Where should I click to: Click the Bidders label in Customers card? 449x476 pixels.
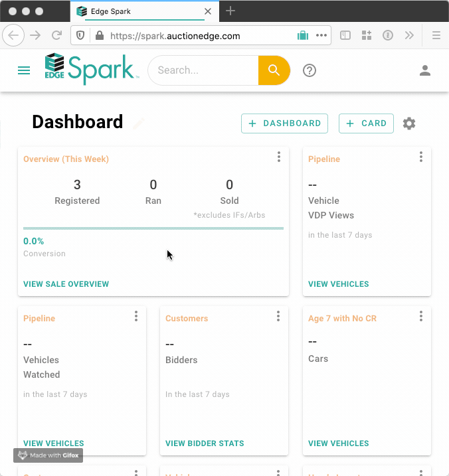[x=181, y=360]
